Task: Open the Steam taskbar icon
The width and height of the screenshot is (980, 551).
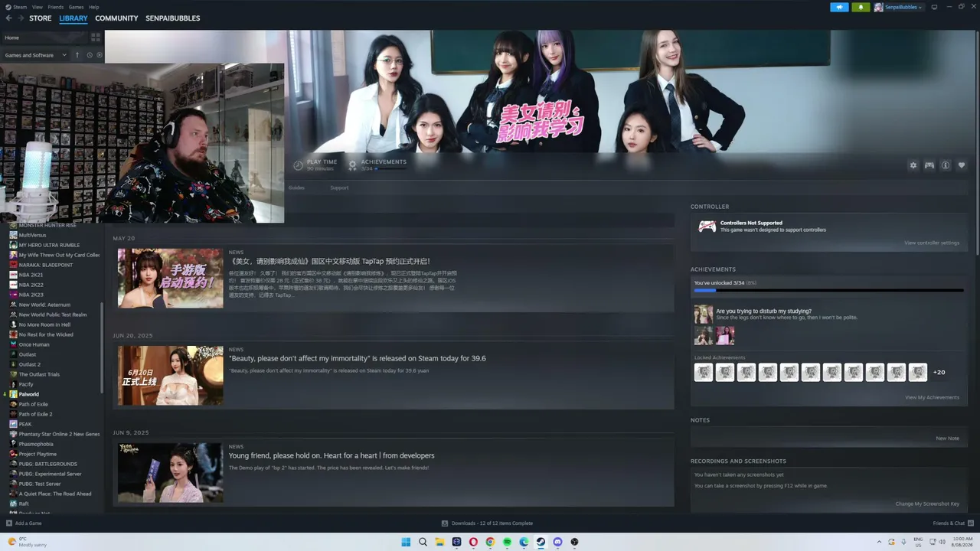Action: 541,542
